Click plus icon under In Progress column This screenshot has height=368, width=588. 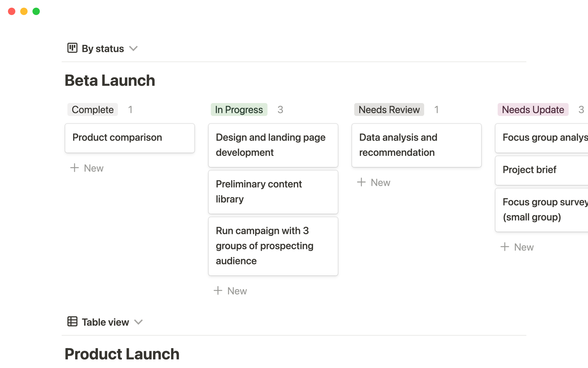[218, 290]
